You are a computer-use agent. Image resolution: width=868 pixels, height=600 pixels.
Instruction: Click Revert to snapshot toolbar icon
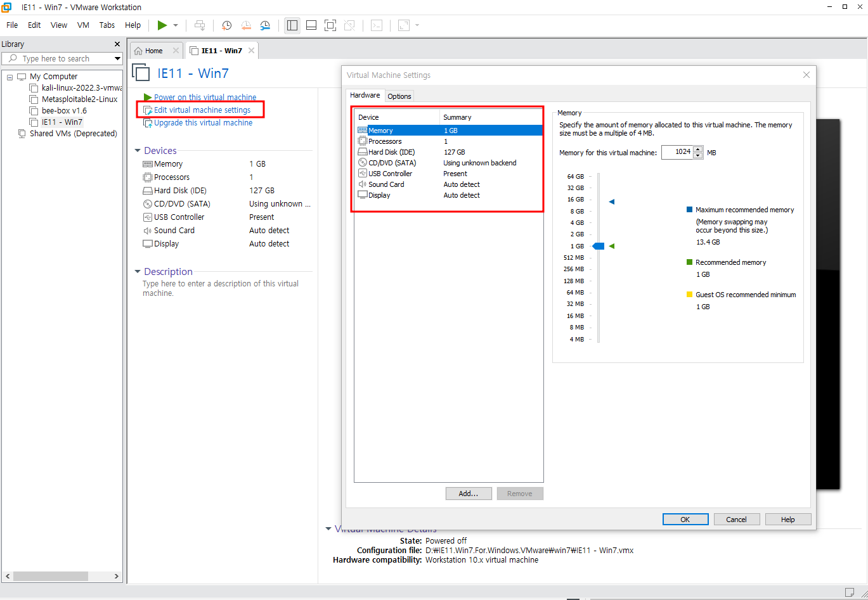pyautogui.click(x=246, y=25)
